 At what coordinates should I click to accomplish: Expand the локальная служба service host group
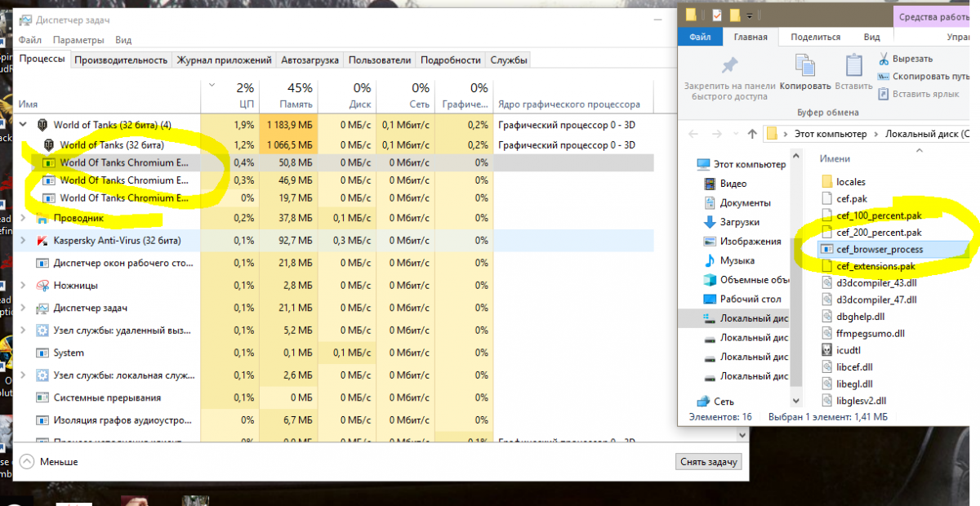click(x=24, y=375)
